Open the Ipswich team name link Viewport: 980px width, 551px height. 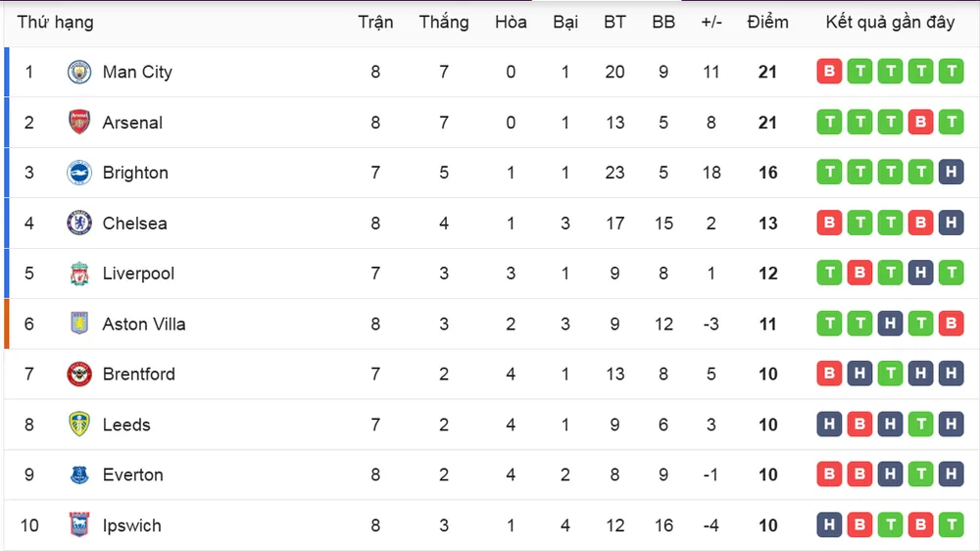pos(132,526)
